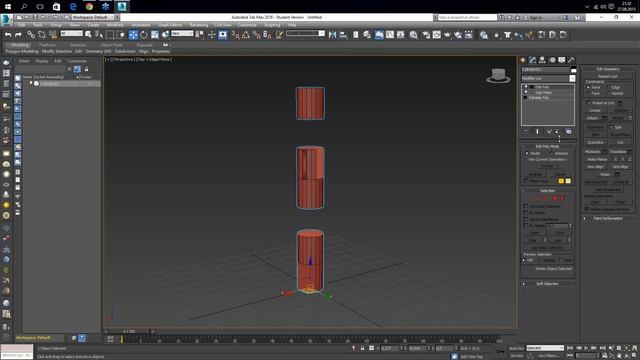Click the Repeat Last button
The height and width of the screenshot is (360, 640).
coord(607,76)
